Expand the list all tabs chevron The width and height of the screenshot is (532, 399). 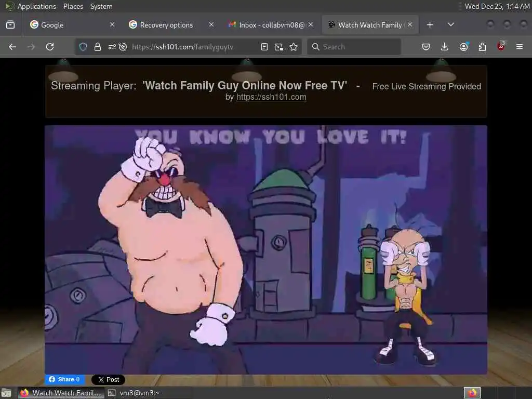pyautogui.click(x=451, y=25)
